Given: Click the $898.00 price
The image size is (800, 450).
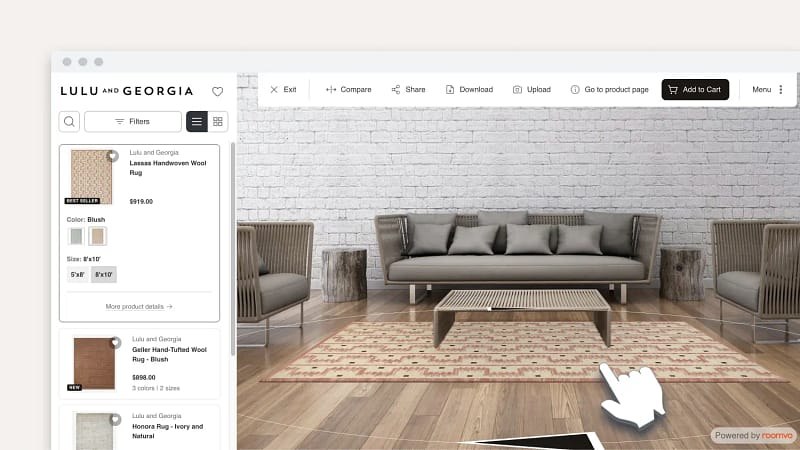Looking at the screenshot, I should tap(144, 378).
